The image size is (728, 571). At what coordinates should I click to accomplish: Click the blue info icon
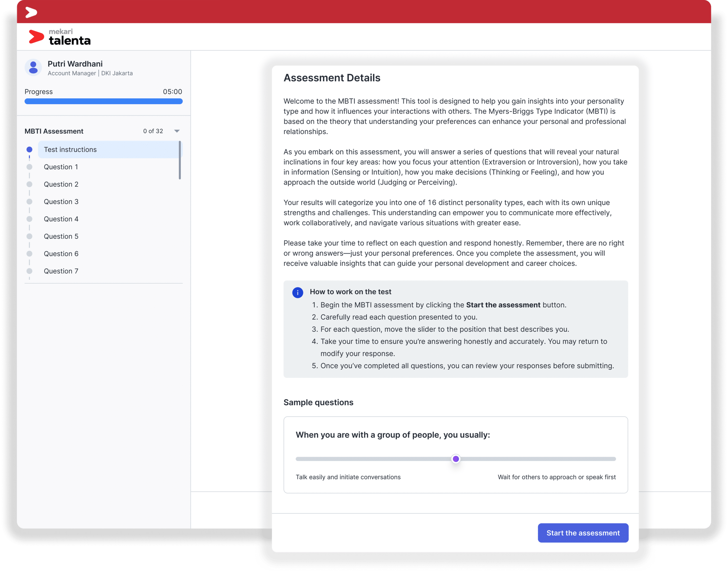point(297,292)
